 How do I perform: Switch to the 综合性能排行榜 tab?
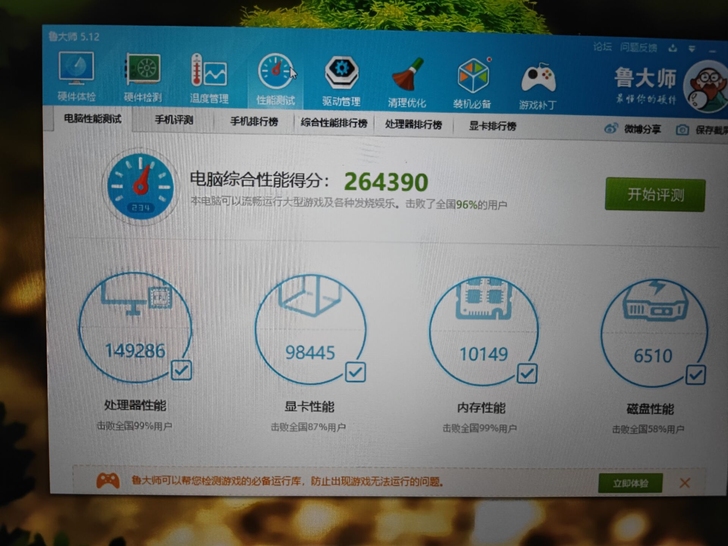(x=334, y=123)
